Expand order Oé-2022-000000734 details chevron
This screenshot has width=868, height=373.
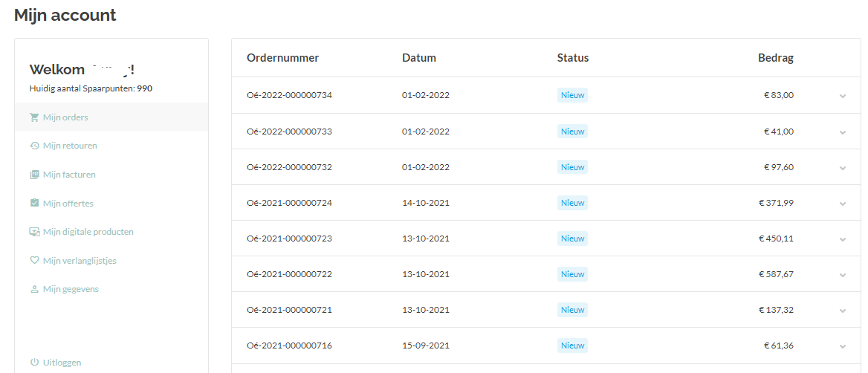pyautogui.click(x=842, y=96)
